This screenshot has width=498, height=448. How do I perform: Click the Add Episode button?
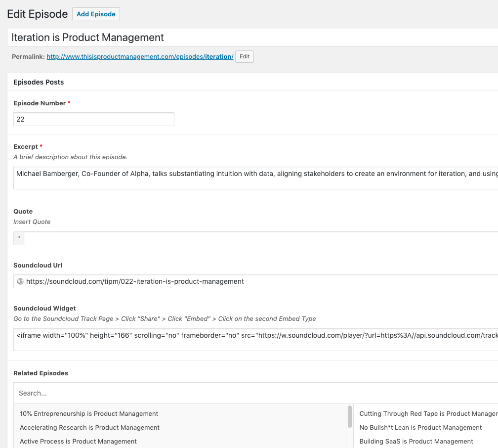[96, 14]
